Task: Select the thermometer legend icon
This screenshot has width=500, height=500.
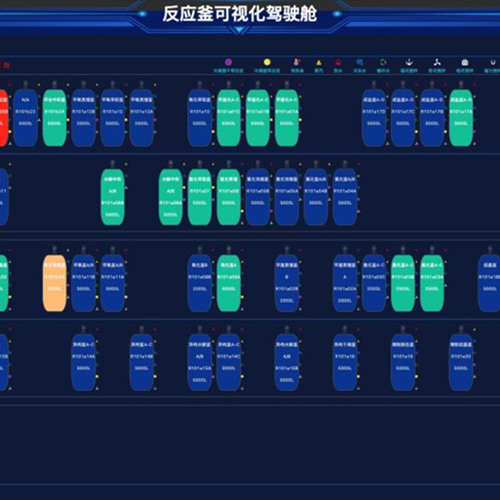Action: pyautogui.click(x=296, y=62)
